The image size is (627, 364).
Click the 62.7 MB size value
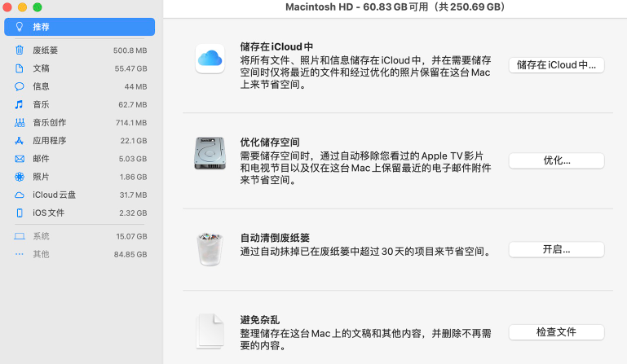[x=133, y=105]
